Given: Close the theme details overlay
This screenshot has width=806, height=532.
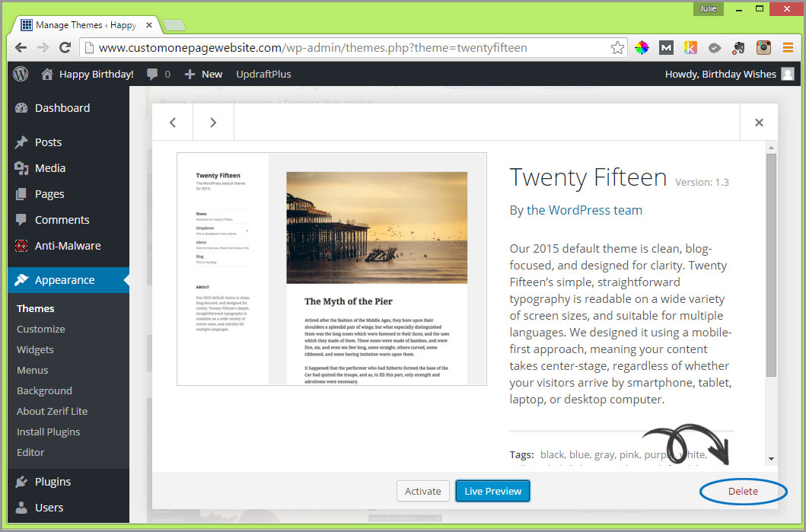Looking at the screenshot, I should 759,123.
